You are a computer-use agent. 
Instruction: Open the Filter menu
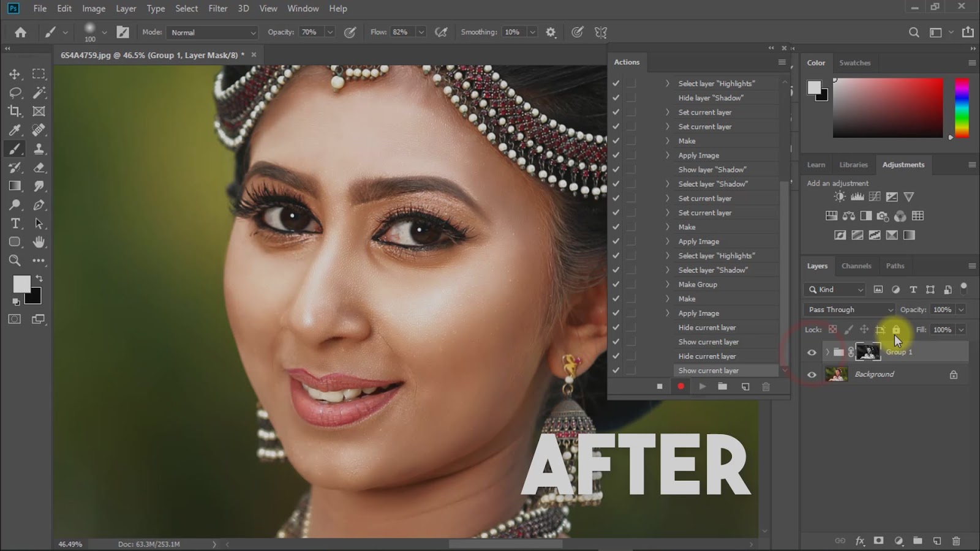218,9
